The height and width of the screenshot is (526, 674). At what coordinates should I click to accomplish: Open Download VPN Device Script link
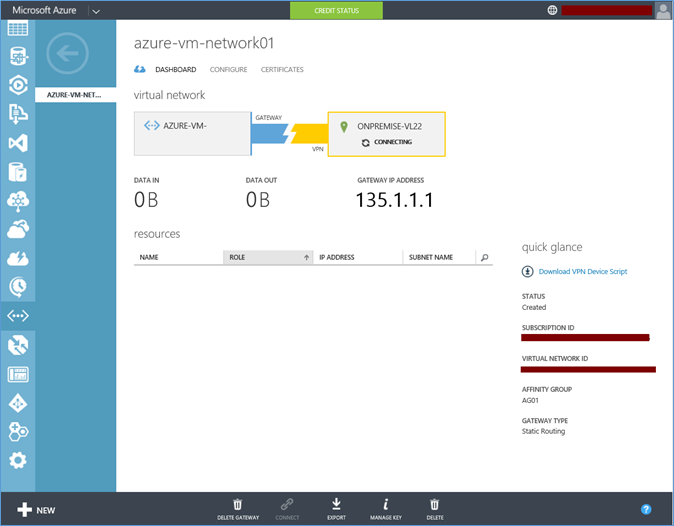pyautogui.click(x=582, y=272)
